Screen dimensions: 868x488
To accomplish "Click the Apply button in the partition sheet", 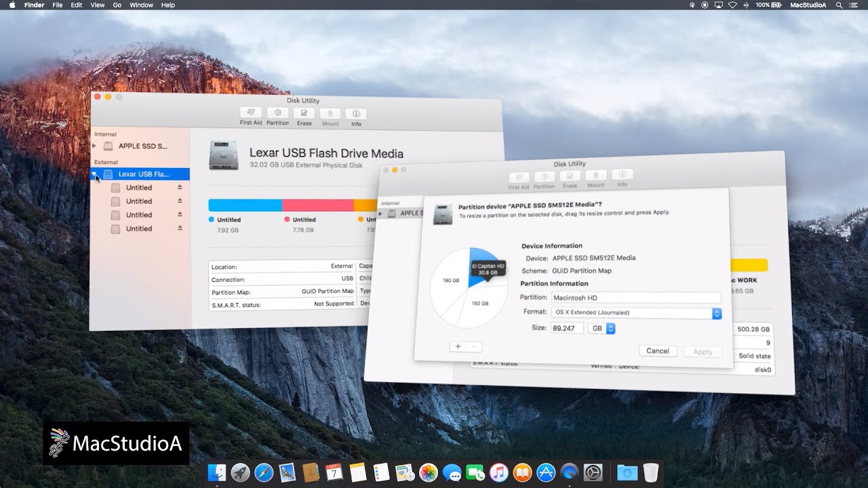I will pos(703,352).
